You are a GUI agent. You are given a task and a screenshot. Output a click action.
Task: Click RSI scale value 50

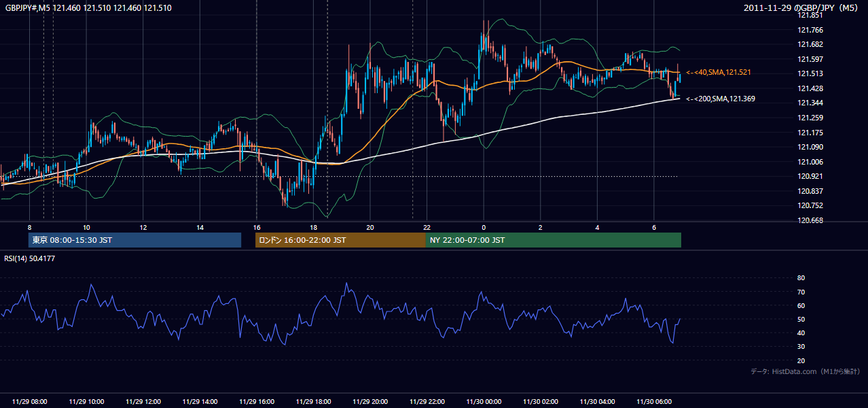pyautogui.click(x=801, y=319)
